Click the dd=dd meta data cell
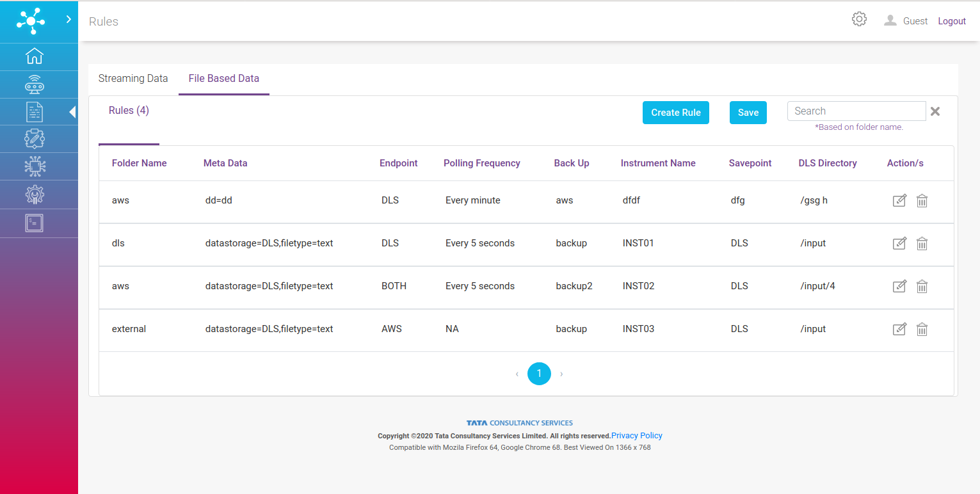 point(218,200)
